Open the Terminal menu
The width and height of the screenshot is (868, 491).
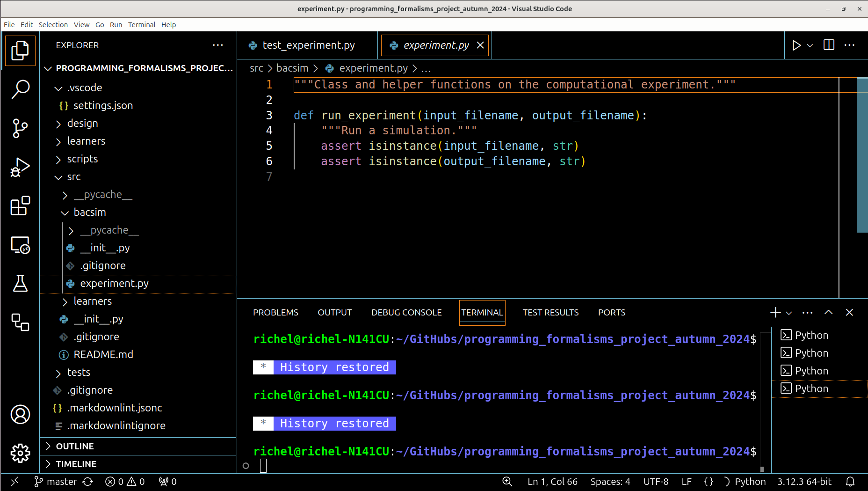142,24
